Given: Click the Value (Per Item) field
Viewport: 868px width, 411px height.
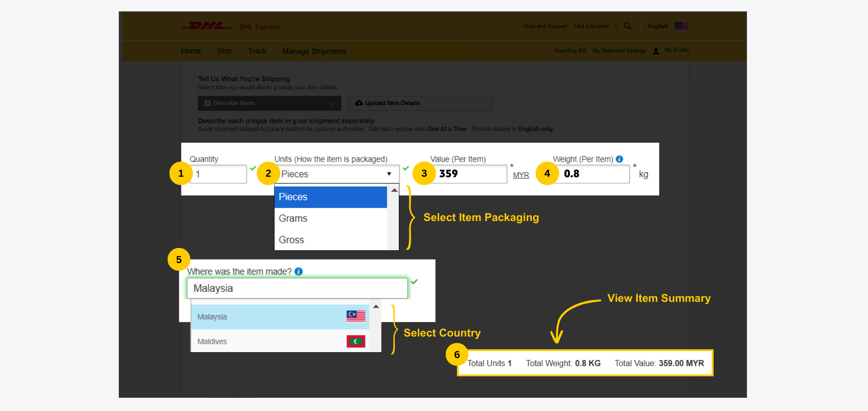Looking at the screenshot, I should (469, 174).
